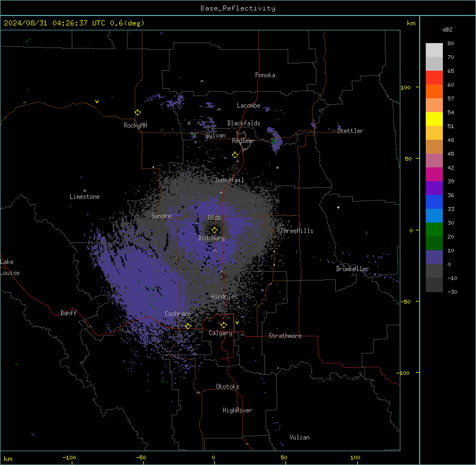Click the white plus marker north of Drumheller
The width and height of the screenshot is (476, 465).
[x=338, y=207]
